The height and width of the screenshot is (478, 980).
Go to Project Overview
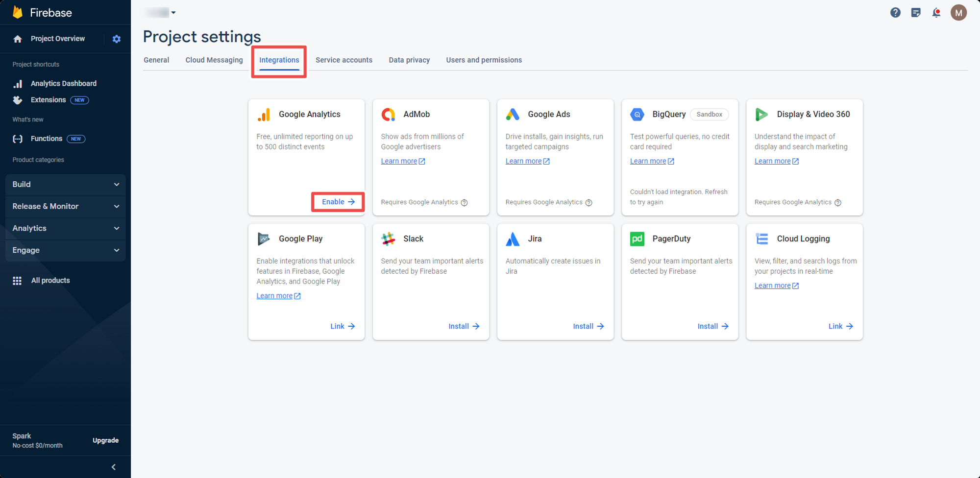(x=58, y=39)
